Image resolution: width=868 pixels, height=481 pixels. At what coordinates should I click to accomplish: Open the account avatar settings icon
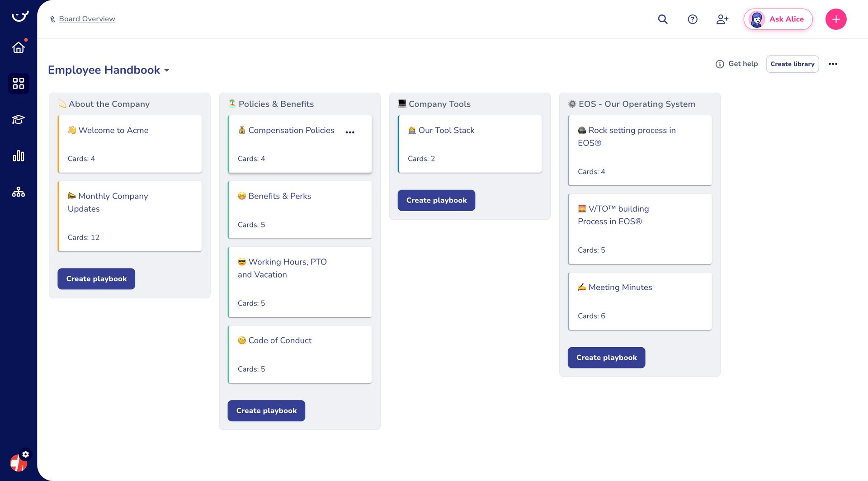[x=19, y=462]
